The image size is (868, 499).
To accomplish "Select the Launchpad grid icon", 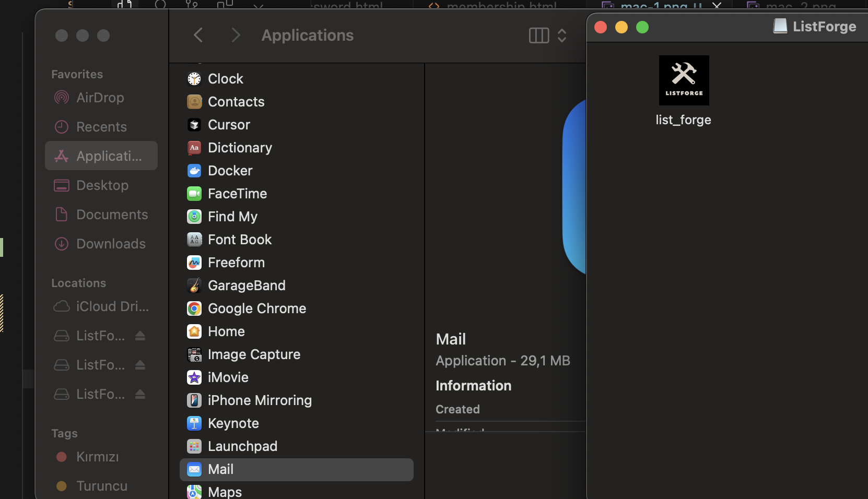I will pyautogui.click(x=194, y=446).
